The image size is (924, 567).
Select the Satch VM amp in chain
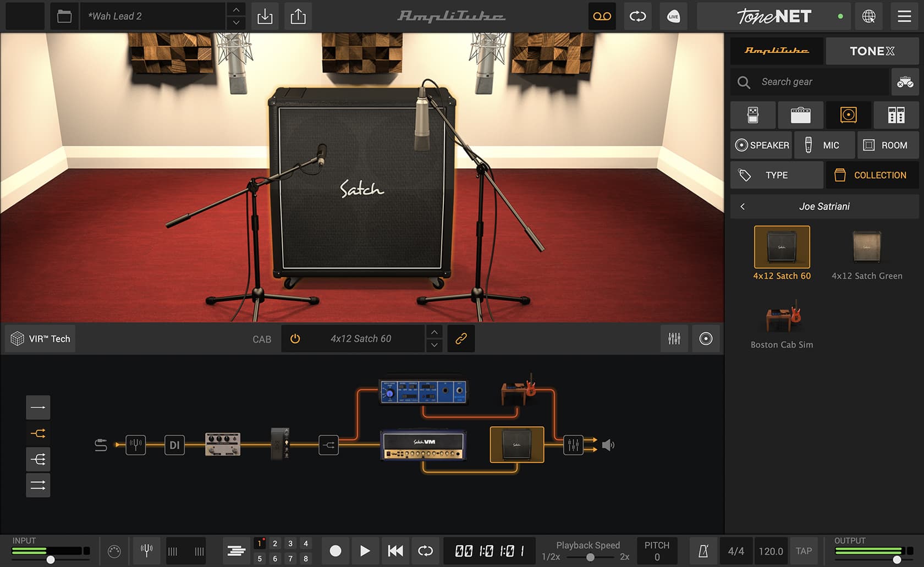coord(424,445)
